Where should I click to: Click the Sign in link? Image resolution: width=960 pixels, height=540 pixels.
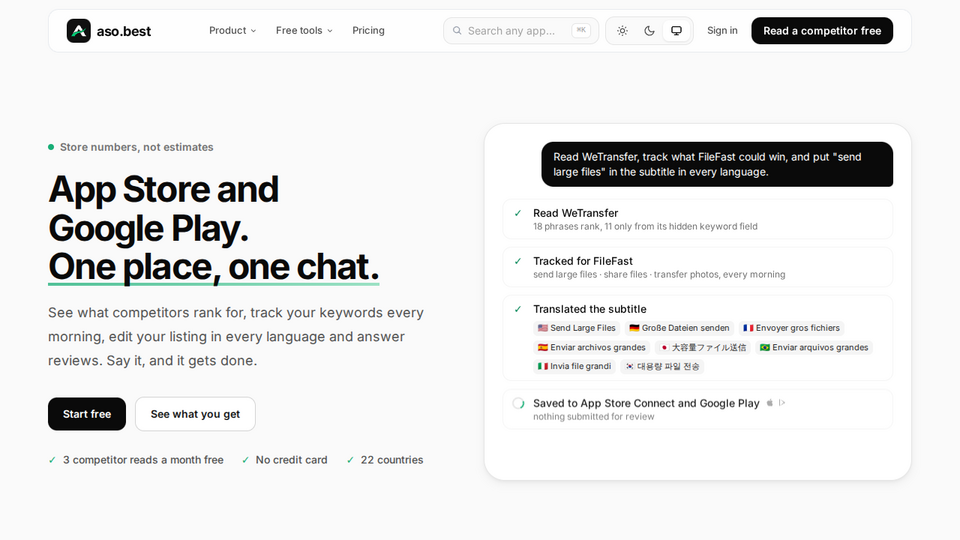[722, 31]
